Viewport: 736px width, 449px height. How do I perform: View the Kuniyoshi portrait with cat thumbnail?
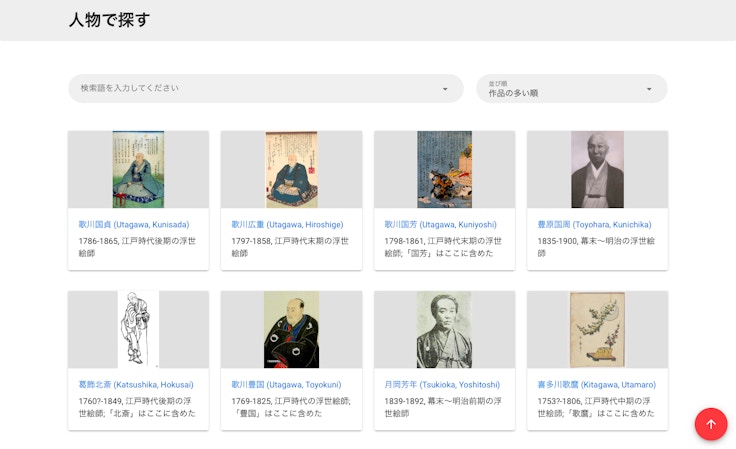[x=444, y=169]
